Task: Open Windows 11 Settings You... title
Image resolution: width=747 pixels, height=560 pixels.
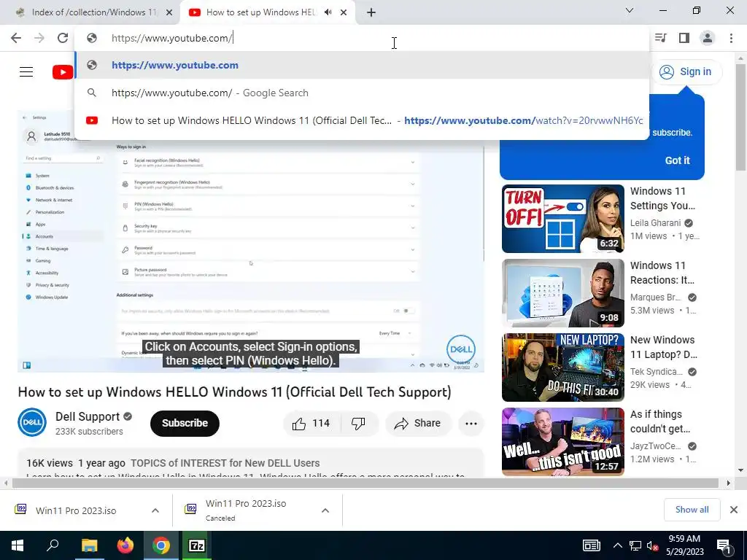Action: 662,198
